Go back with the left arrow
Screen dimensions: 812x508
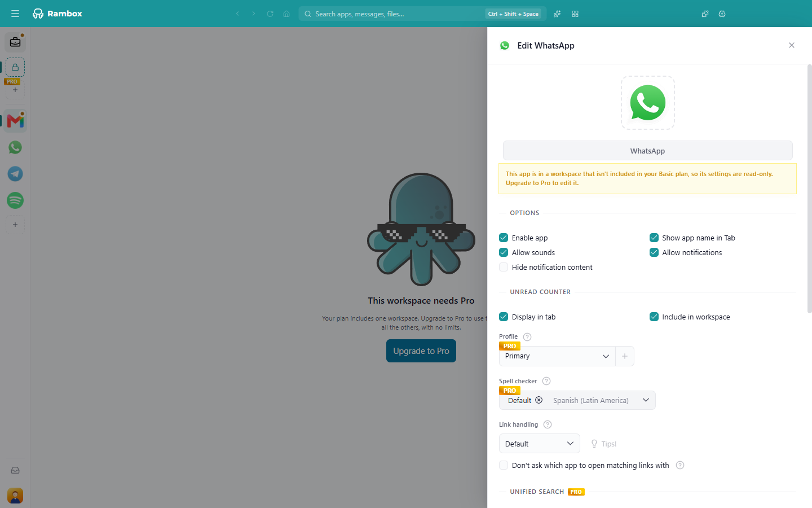[x=237, y=14]
